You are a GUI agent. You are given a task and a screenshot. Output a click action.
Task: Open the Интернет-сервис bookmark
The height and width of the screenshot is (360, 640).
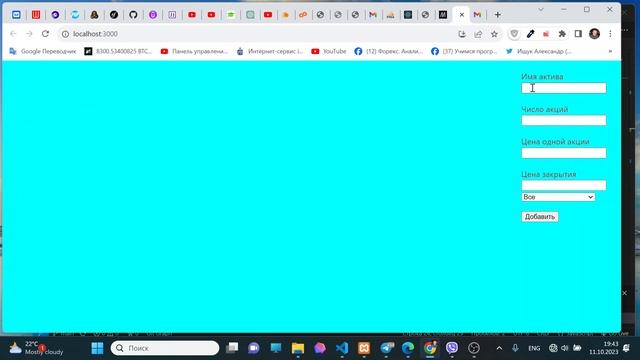point(270,51)
